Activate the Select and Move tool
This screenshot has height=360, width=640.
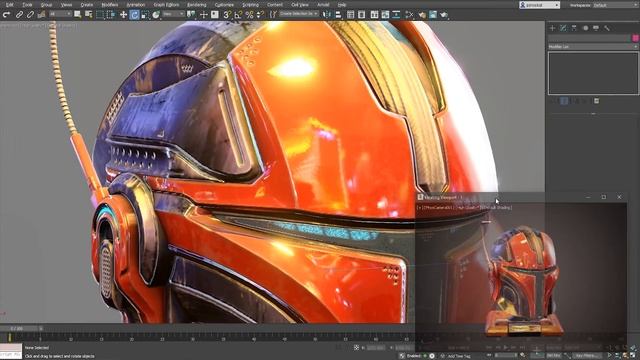[123, 15]
